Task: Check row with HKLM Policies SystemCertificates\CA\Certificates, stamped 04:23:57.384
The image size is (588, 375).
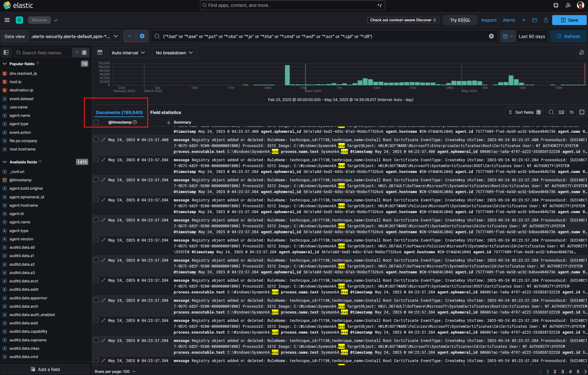Action: point(96,200)
